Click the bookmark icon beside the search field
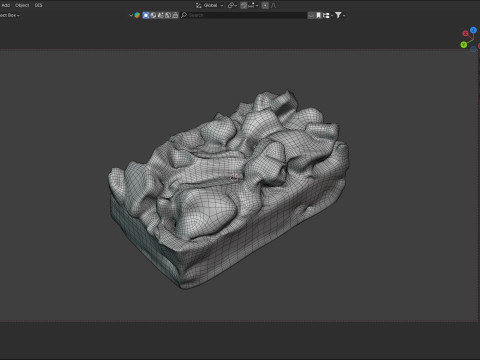 coord(318,15)
